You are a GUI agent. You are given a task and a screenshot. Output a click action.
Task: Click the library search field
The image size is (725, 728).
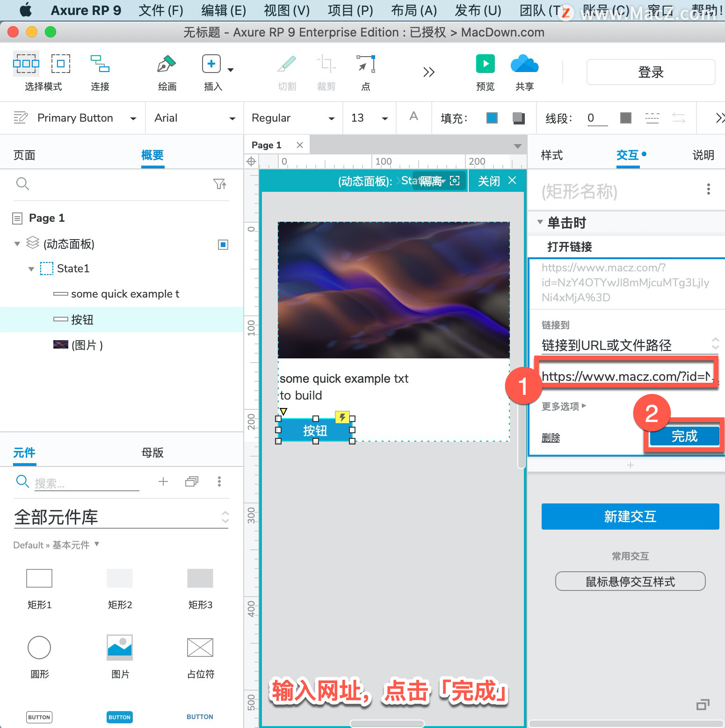tap(87, 483)
